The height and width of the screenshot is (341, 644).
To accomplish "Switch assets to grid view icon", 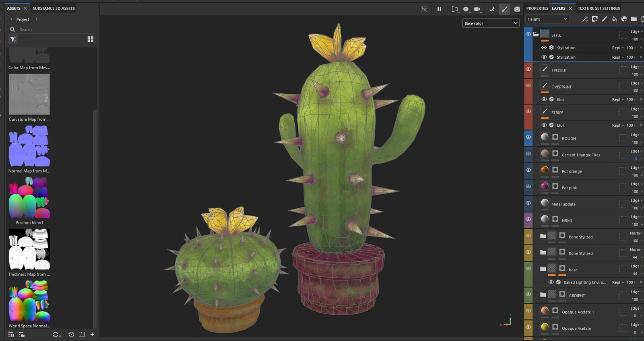I will click(90, 39).
